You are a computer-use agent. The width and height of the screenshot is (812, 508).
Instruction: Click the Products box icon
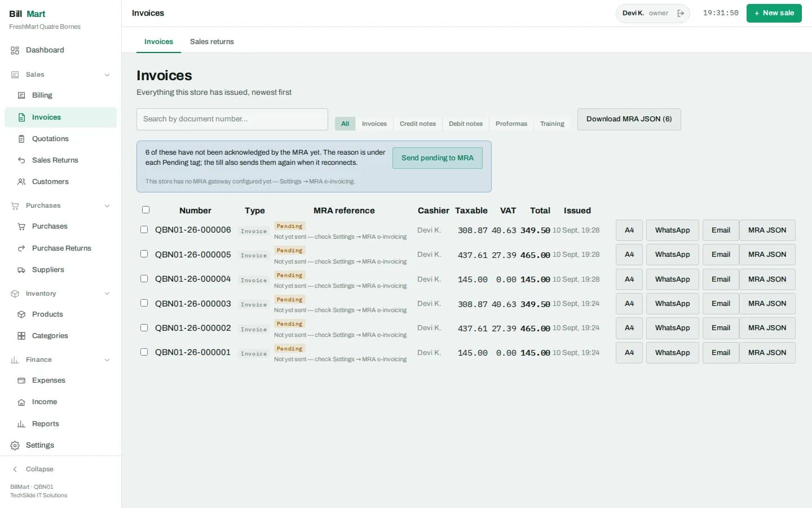pyautogui.click(x=21, y=314)
